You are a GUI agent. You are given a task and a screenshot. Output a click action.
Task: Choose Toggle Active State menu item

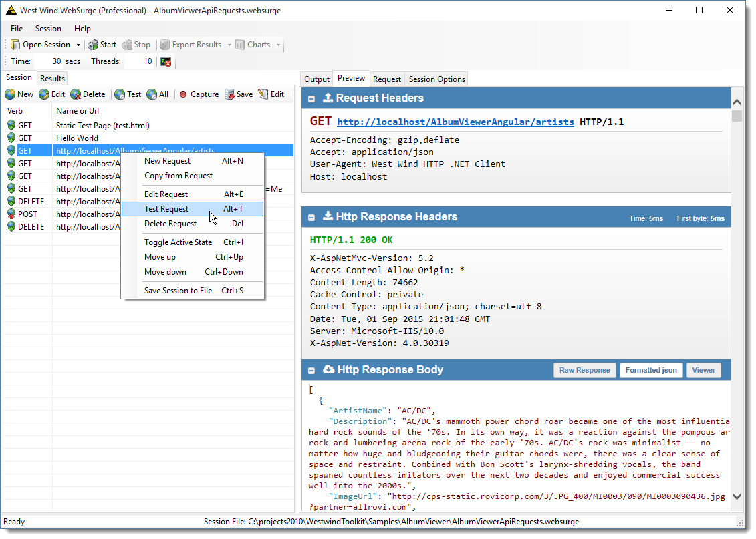[193, 242]
